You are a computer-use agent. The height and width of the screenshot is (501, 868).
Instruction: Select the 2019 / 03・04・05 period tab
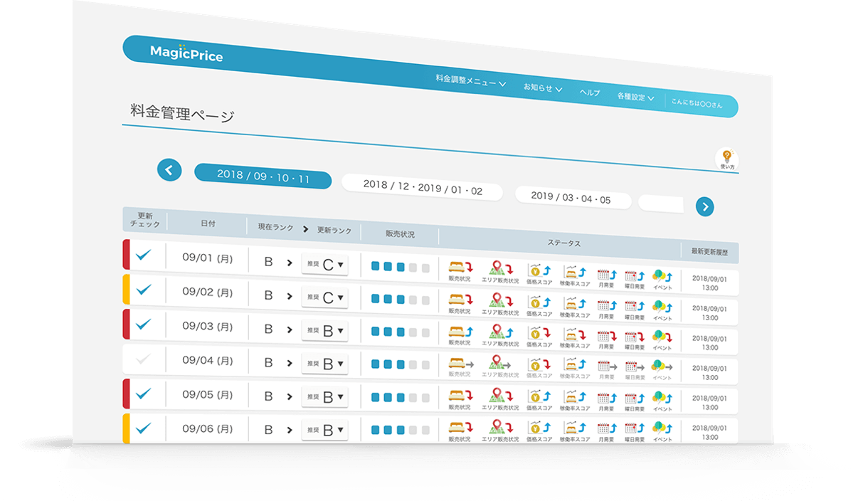pos(572,196)
